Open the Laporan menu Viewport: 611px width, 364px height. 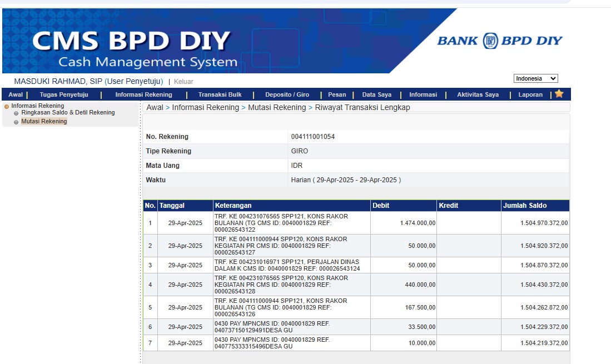[x=530, y=94]
